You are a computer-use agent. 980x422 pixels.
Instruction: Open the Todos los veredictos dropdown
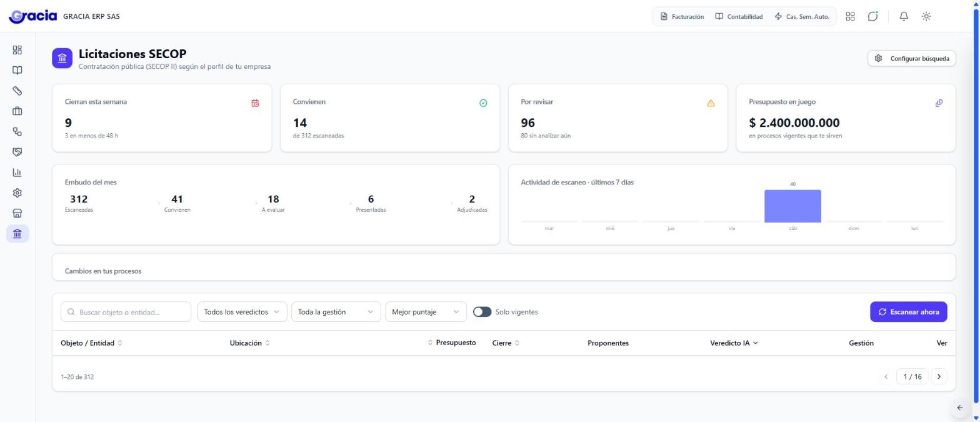(242, 312)
